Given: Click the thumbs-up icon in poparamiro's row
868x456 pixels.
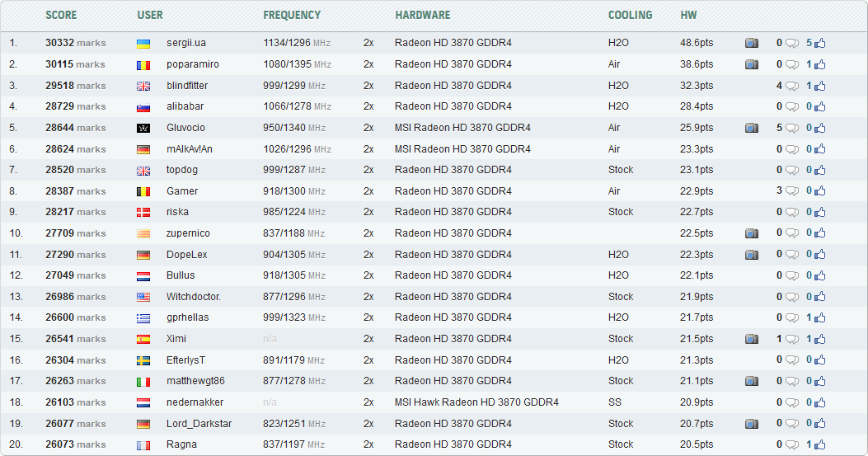Looking at the screenshot, I should 820,64.
